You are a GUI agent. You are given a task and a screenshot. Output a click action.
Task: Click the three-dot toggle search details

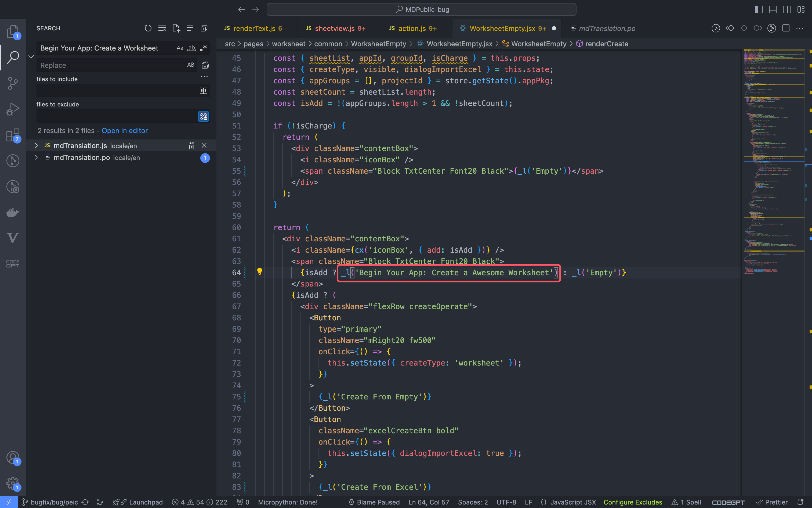[x=204, y=76]
